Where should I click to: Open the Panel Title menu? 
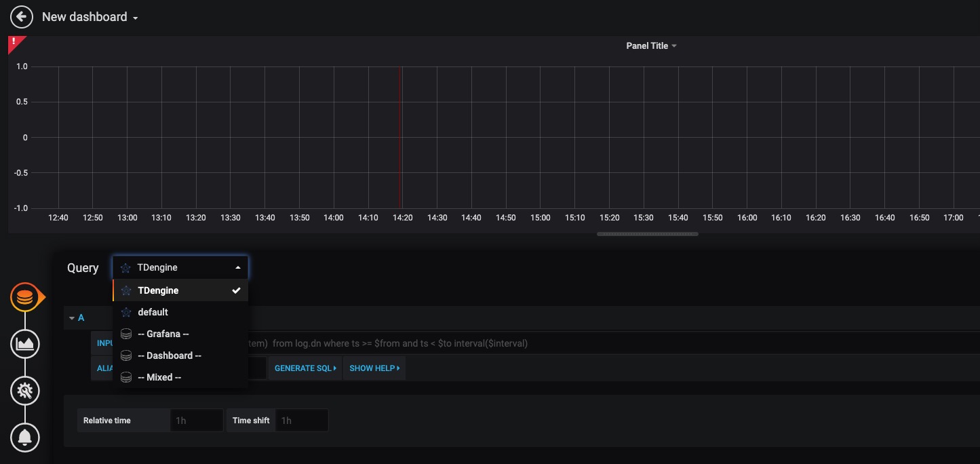coord(651,46)
